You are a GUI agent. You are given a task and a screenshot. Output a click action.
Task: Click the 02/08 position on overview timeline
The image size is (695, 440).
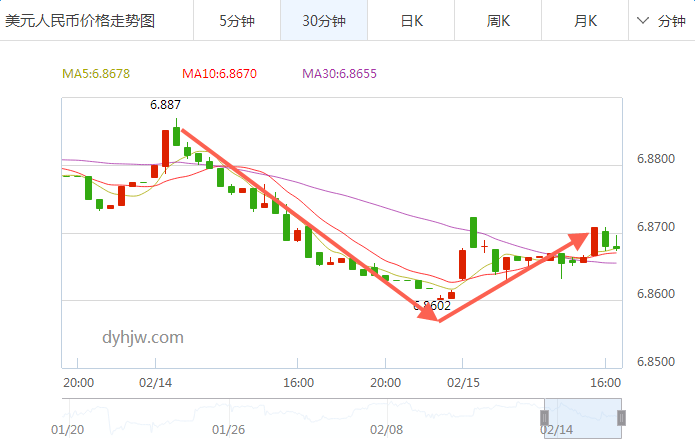[386, 430]
